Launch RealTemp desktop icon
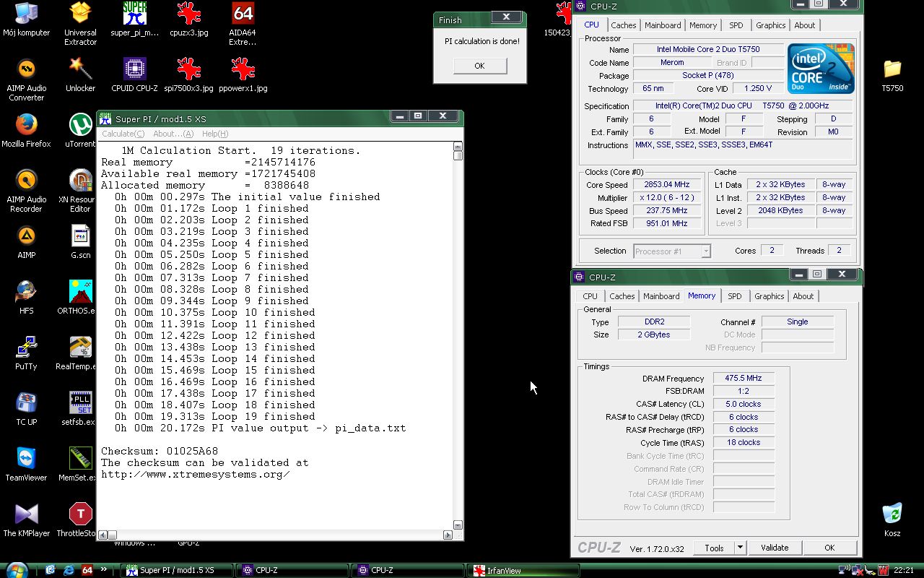Viewport: 924px width, 578px height. pos(80,353)
